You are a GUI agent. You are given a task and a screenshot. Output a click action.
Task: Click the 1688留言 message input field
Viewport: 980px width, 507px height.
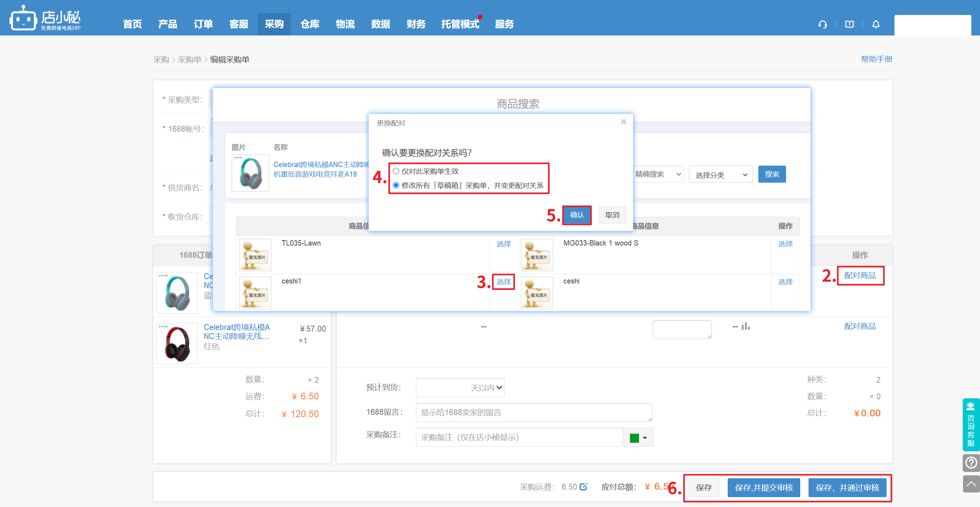pyautogui.click(x=533, y=412)
